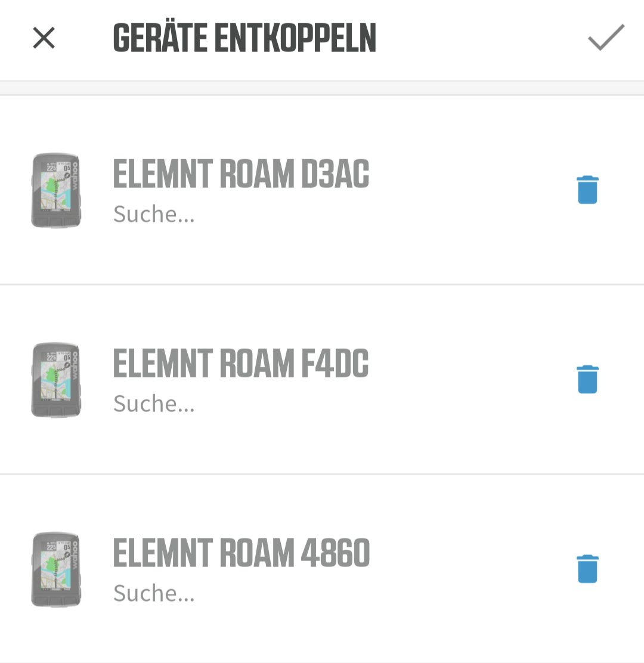Tap the ELEMNT ROAM F4DC name label
This screenshot has width=644, height=663.
[x=241, y=364]
